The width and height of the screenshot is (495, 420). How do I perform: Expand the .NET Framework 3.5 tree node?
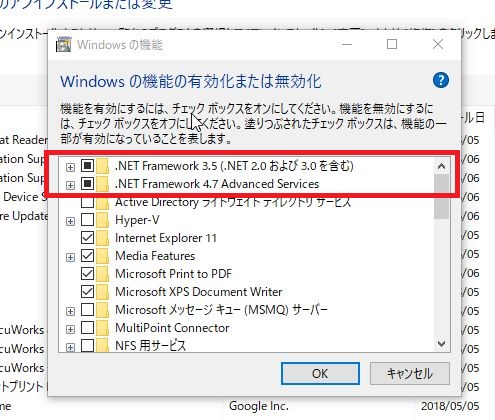click(70, 167)
